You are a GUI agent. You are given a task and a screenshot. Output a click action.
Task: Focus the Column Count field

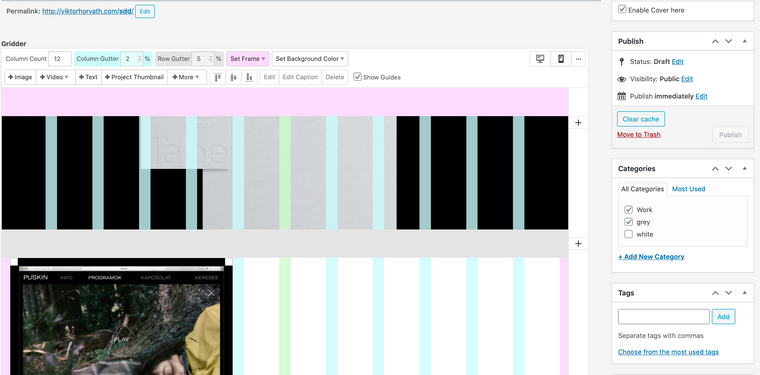[x=60, y=59]
